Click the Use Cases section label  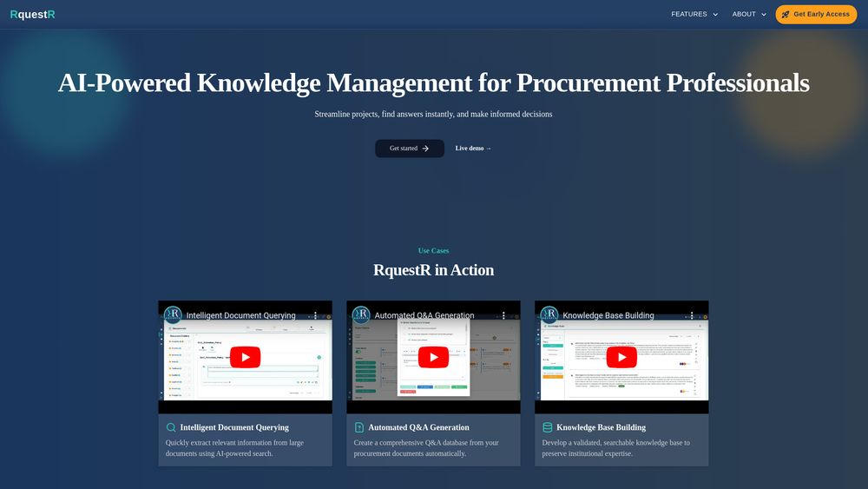point(433,251)
